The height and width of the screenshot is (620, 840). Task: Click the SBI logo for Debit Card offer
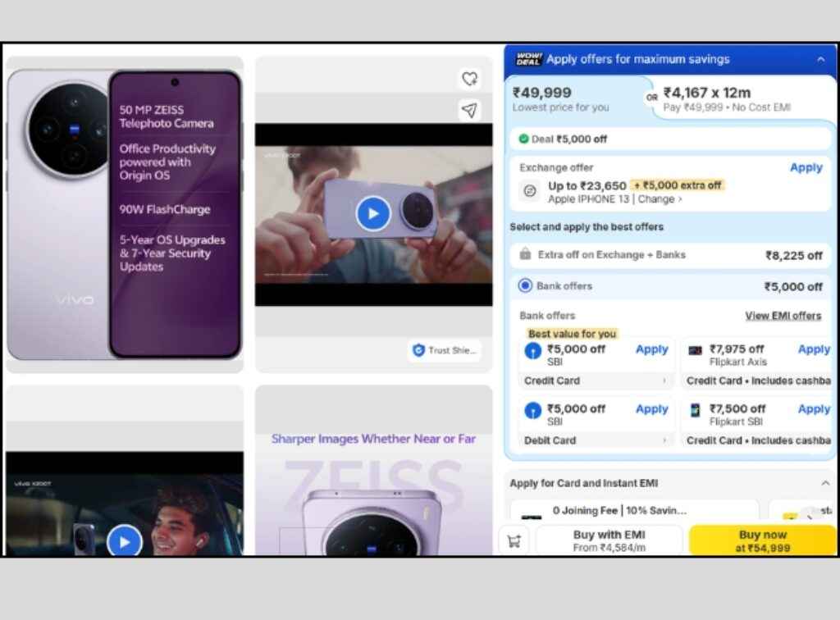click(532, 410)
